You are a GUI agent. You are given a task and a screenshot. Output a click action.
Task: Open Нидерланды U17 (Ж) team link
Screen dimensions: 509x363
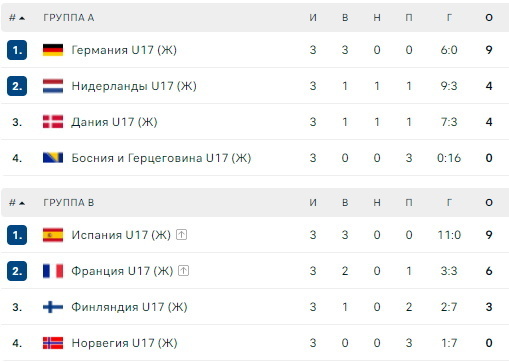(x=134, y=86)
